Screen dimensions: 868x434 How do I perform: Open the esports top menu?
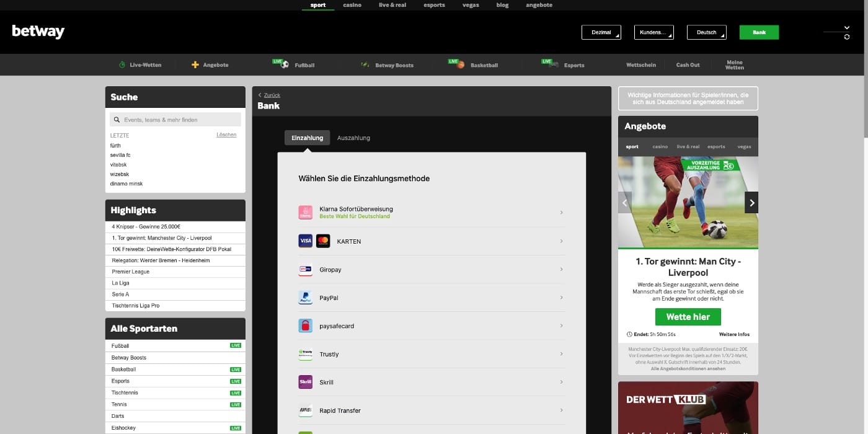434,5
